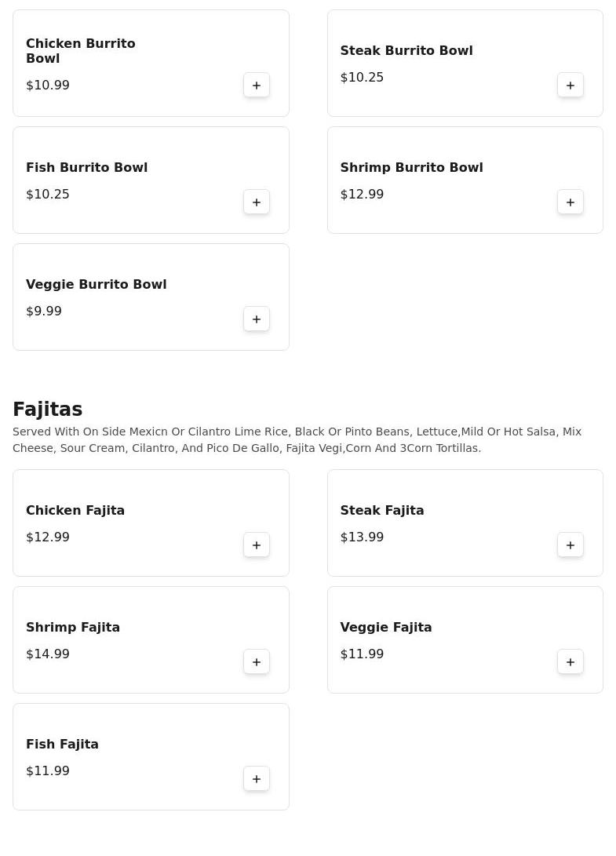Viewport: 616px width, 856px height.
Task: Add Chicken Fajita to the order
Action: [x=257, y=545]
